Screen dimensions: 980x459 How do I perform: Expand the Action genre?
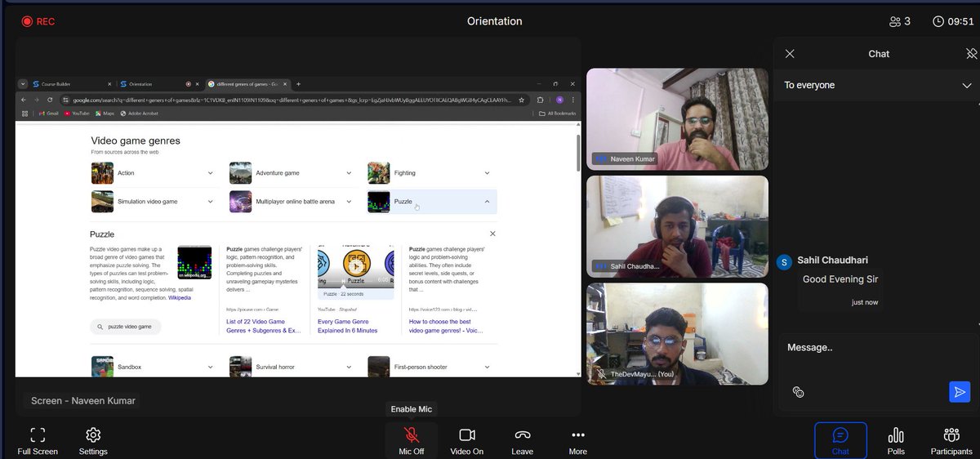tap(210, 173)
